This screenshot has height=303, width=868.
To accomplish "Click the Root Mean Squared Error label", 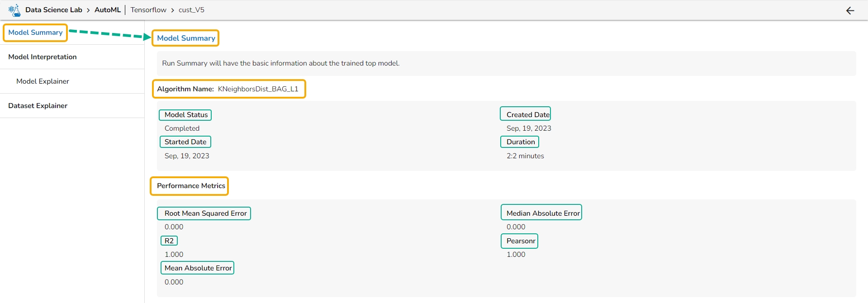I will (x=205, y=213).
